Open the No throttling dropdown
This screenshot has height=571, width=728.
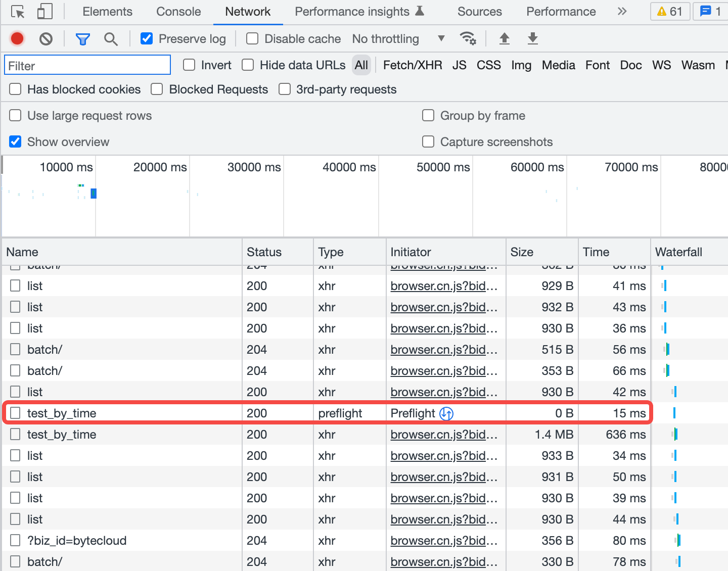coord(399,39)
